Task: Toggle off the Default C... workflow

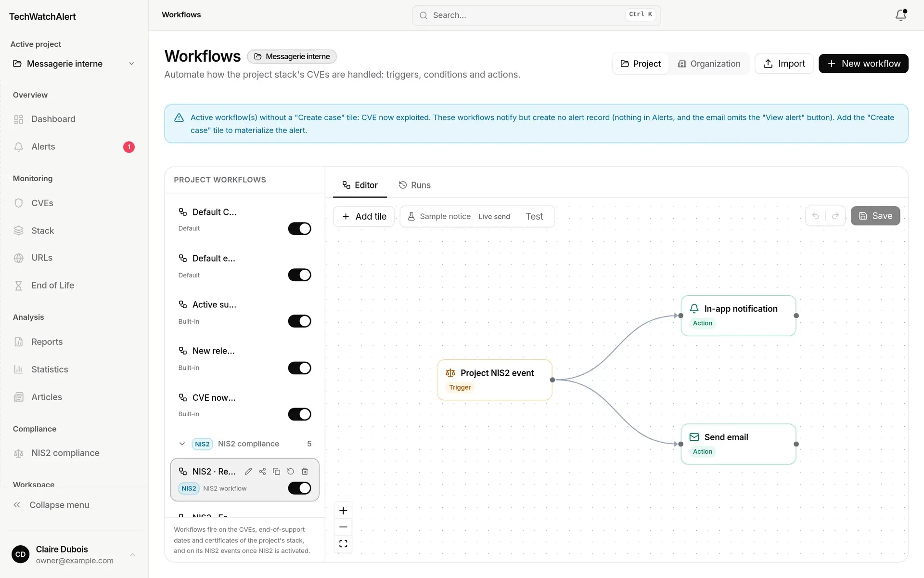Action: click(299, 229)
